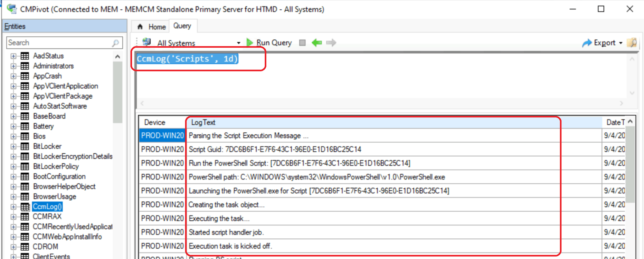This screenshot has height=259, width=644.
Task: Expand the CDROM entity node
Action: click(13, 247)
